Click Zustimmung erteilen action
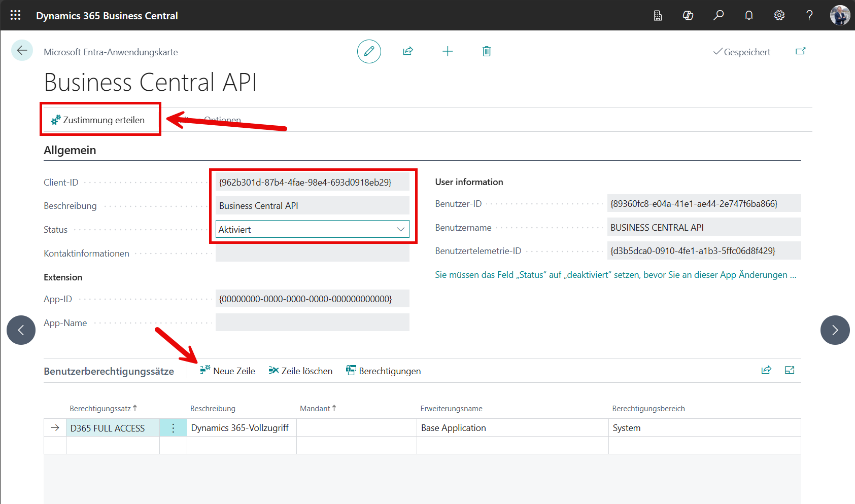This screenshot has width=855, height=504. pos(98,120)
